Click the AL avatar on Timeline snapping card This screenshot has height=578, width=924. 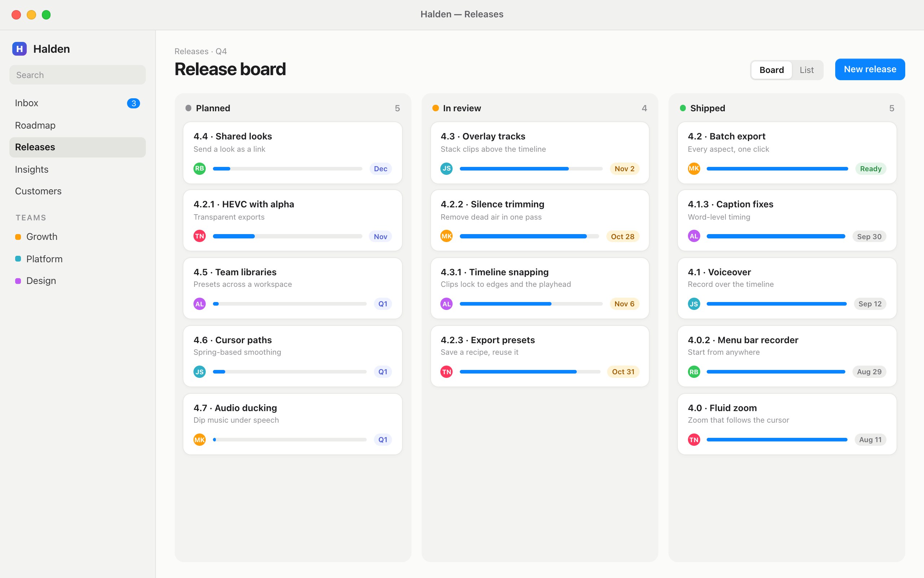pos(446,304)
